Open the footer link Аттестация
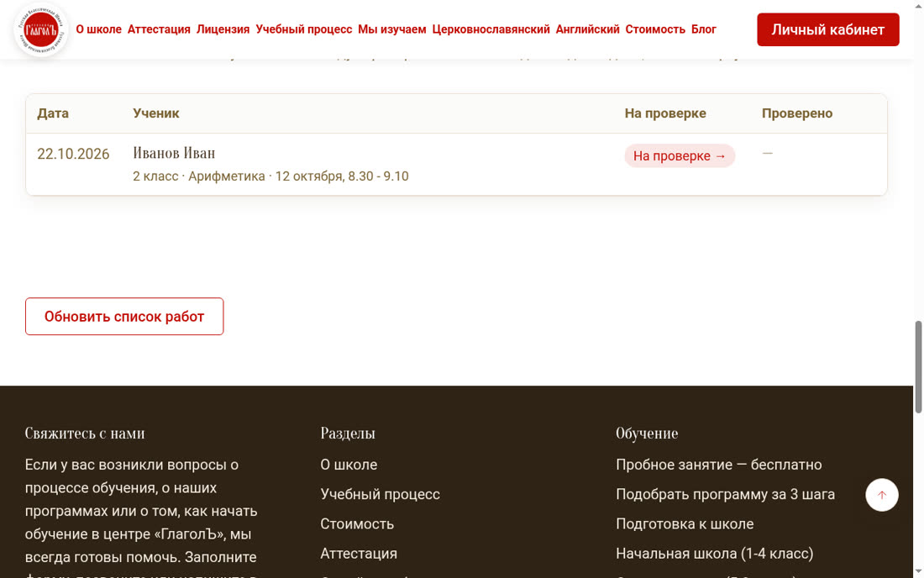The height and width of the screenshot is (578, 924). (359, 554)
